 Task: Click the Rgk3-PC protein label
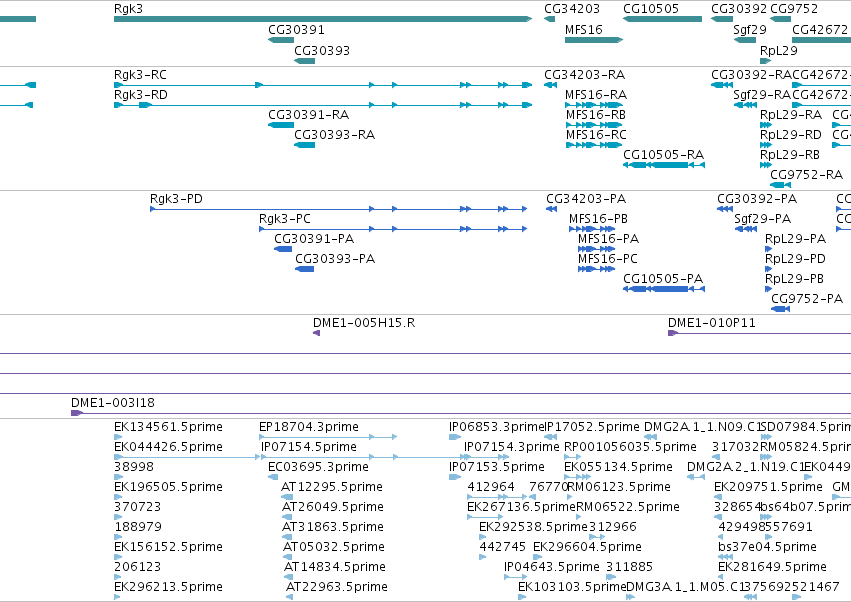[x=285, y=219]
